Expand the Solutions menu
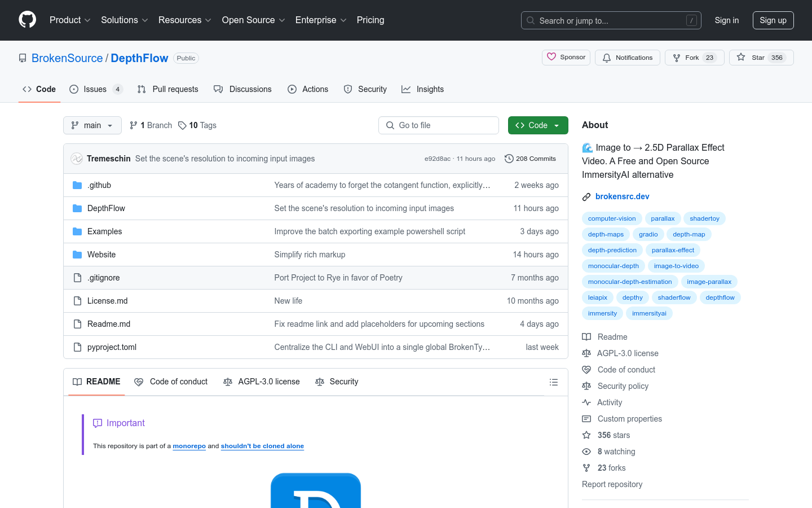Viewport: 812px width, 508px height. coord(125,20)
